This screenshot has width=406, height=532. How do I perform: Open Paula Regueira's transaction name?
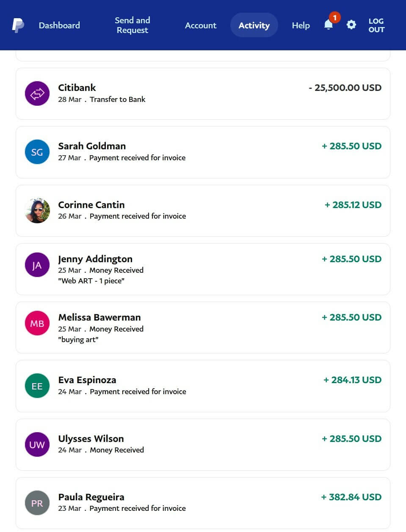click(x=91, y=497)
